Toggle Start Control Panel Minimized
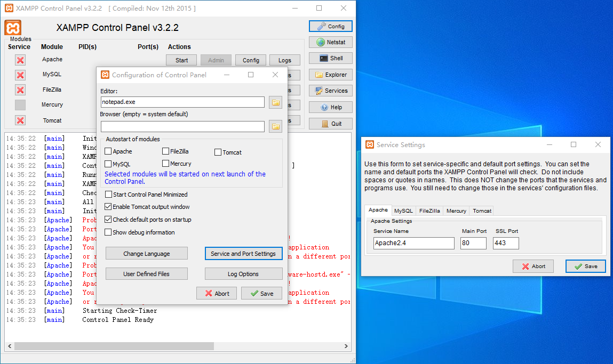This screenshot has width=613, height=364. point(108,194)
